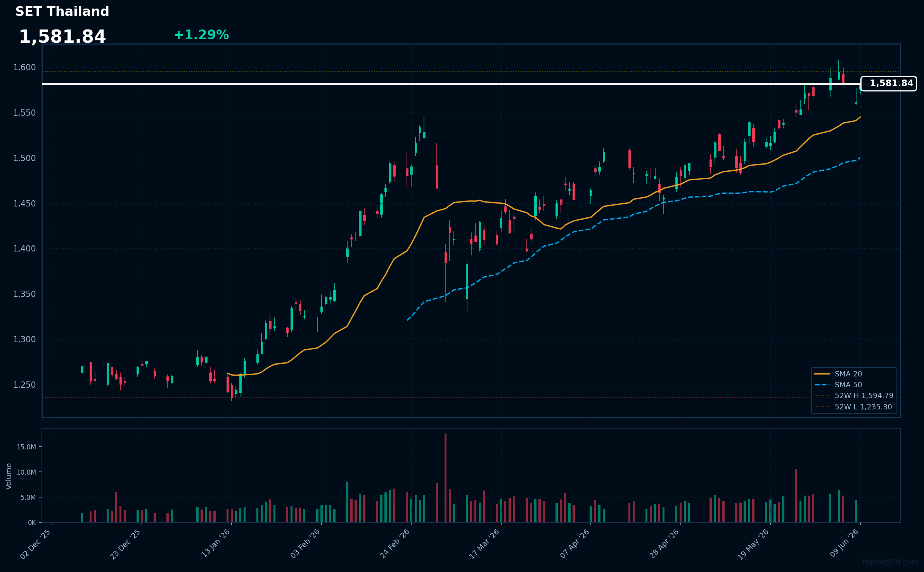Click the 24 Feb '26 date label
Viewport: 924px width, 572px height.
point(395,544)
